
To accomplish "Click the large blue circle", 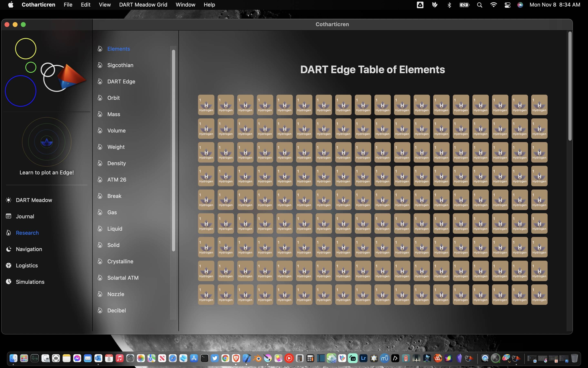I will 21,91.
